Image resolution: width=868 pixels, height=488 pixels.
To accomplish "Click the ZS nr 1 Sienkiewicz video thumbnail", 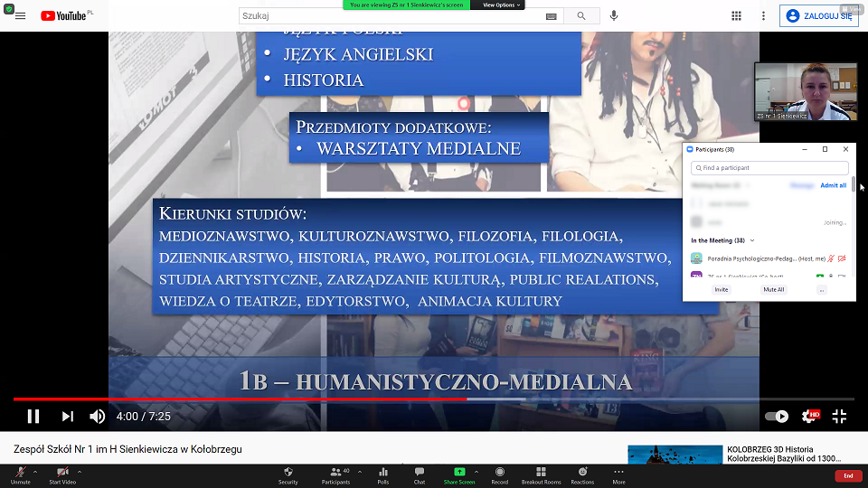I will point(806,91).
